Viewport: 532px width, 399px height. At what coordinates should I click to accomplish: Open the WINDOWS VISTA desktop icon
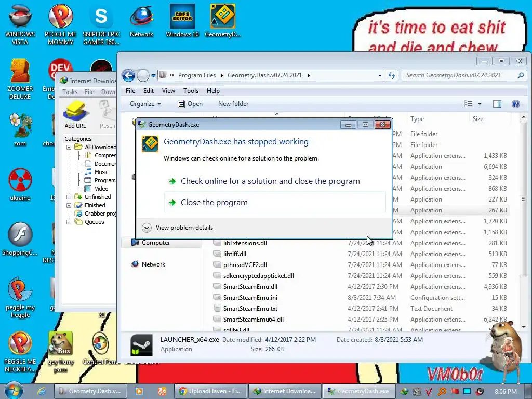pyautogui.click(x=20, y=24)
